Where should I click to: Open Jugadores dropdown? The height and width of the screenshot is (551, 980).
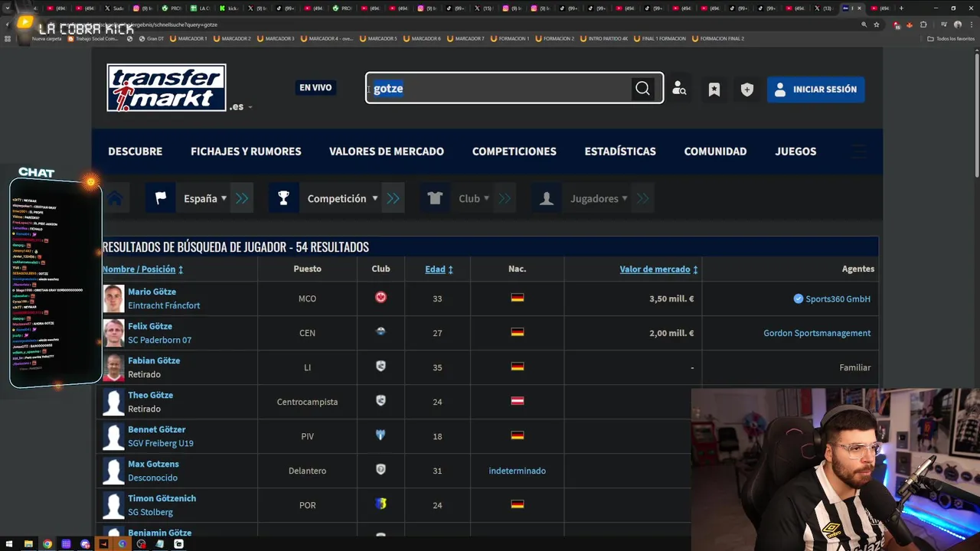tap(599, 198)
